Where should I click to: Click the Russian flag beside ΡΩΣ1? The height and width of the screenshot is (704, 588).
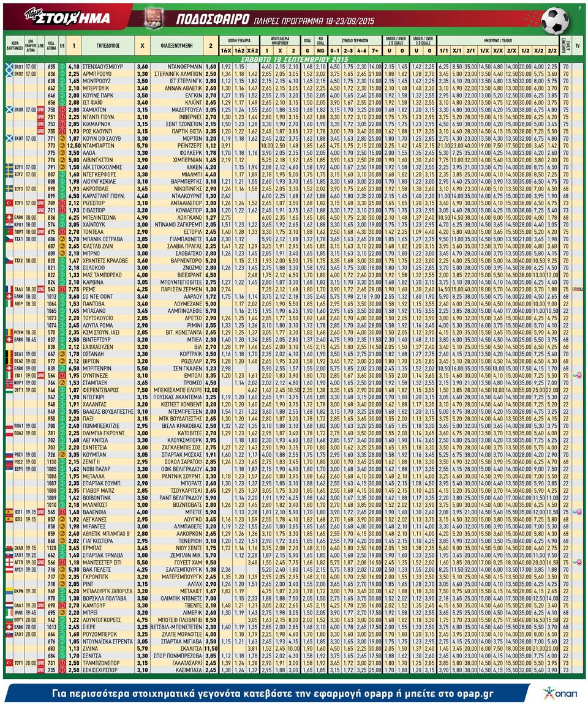[x=9, y=454]
